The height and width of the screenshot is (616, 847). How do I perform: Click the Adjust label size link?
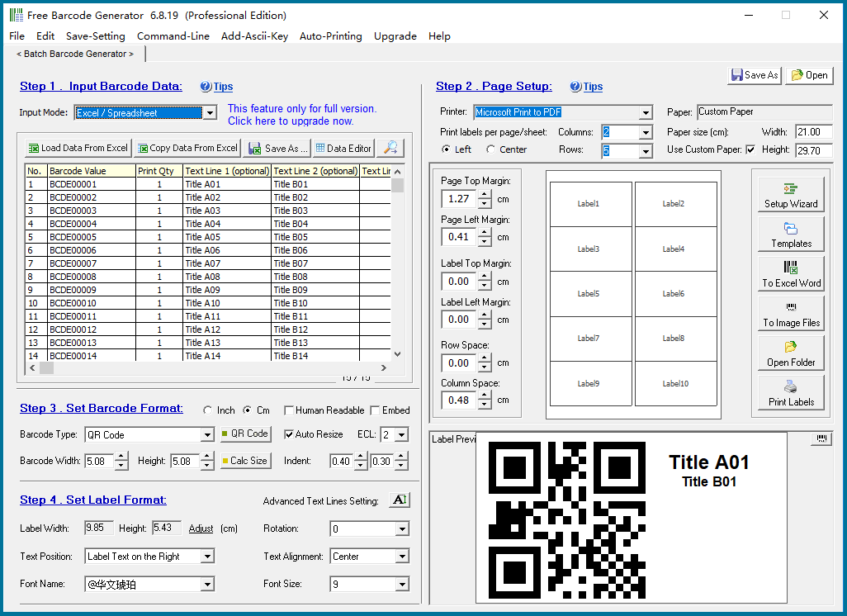(x=201, y=528)
